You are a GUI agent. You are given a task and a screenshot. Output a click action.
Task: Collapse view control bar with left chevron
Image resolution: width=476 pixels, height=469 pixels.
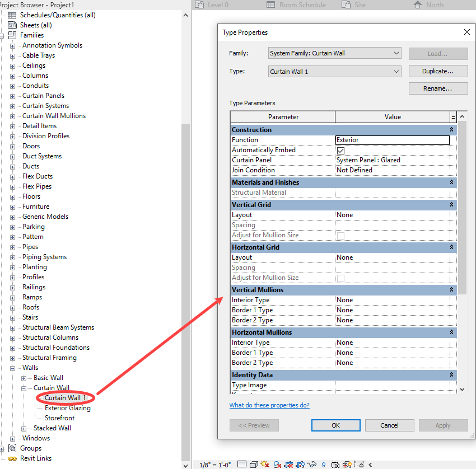[x=370, y=465]
